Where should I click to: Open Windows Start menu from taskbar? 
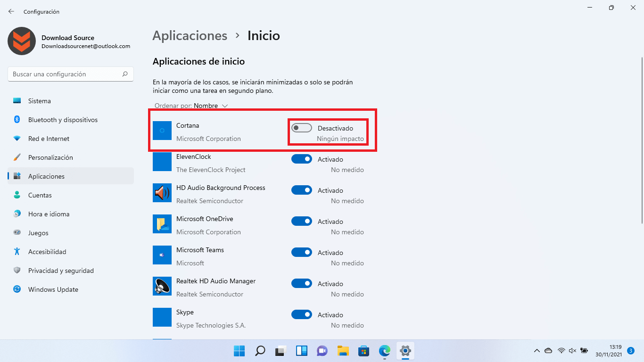pyautogui.click(x=239, y=351)
